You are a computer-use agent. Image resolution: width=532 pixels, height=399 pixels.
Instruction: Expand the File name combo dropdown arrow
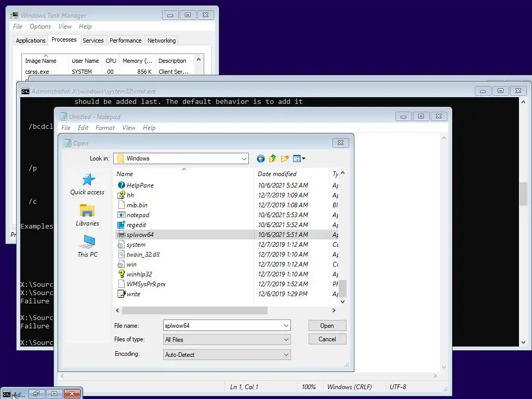click(x=286, y=326)
